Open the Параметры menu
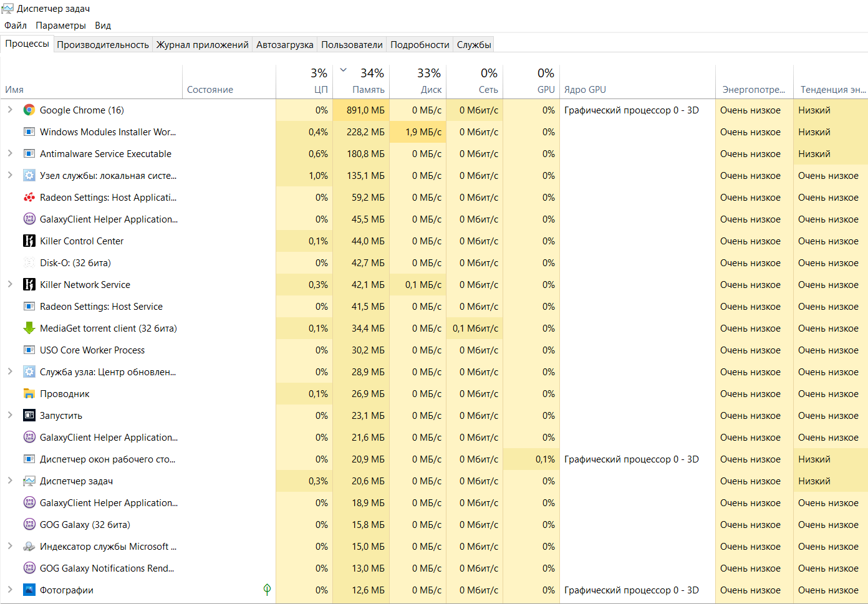 coord(60,26)
